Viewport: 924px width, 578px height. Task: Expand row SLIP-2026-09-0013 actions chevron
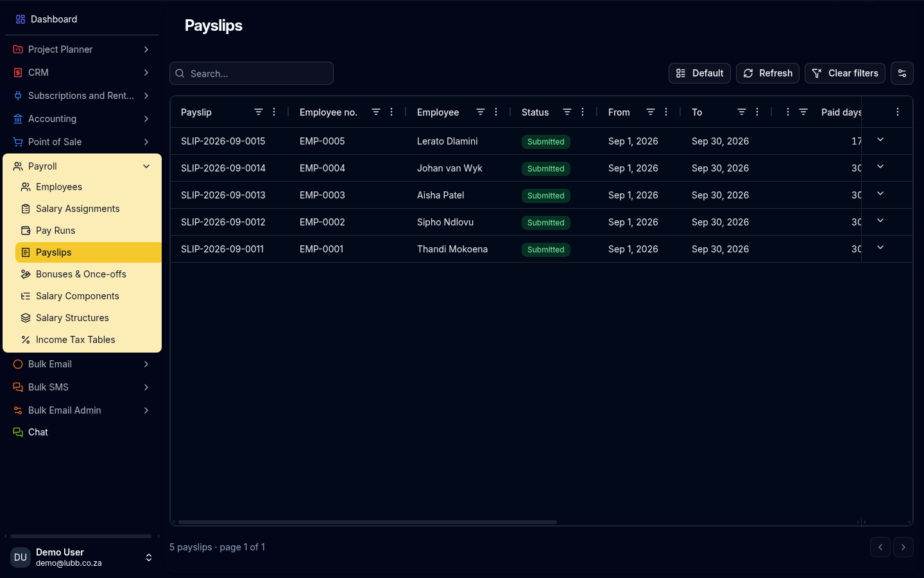click(880, 193)
